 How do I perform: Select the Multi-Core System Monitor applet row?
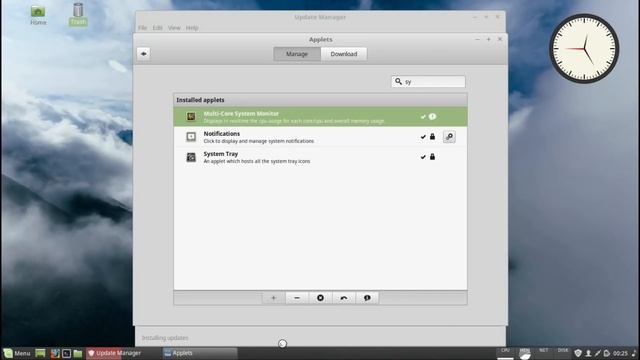click(x=320, y=117)
